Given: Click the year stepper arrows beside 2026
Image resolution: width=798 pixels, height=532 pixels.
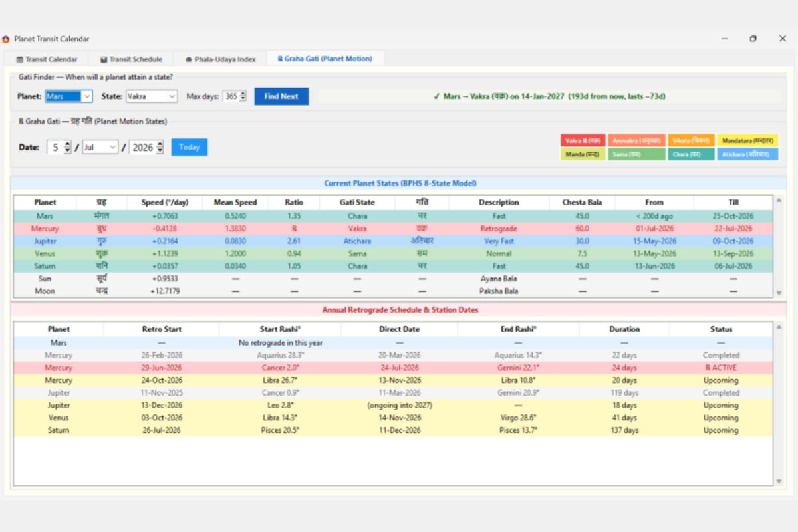Looking at the screenshot, I should pyautogui.click(x=160, y=148).
